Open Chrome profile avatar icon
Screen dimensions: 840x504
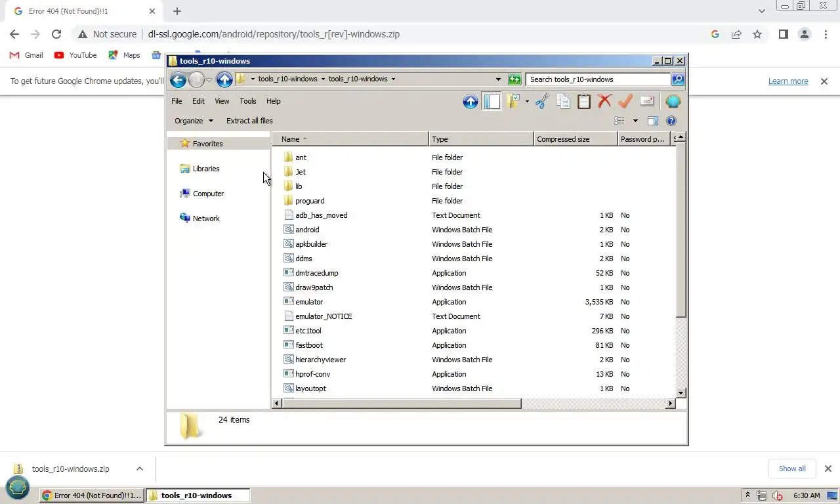click(804, 34)
